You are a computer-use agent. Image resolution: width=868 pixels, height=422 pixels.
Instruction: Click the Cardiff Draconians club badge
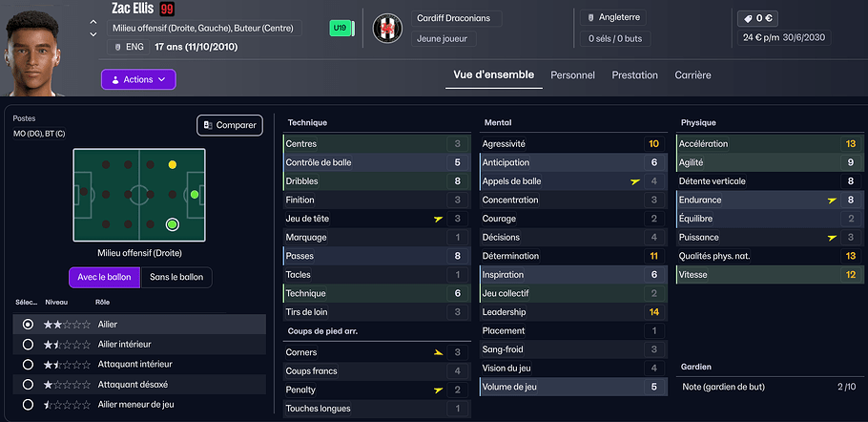point(386,29)
